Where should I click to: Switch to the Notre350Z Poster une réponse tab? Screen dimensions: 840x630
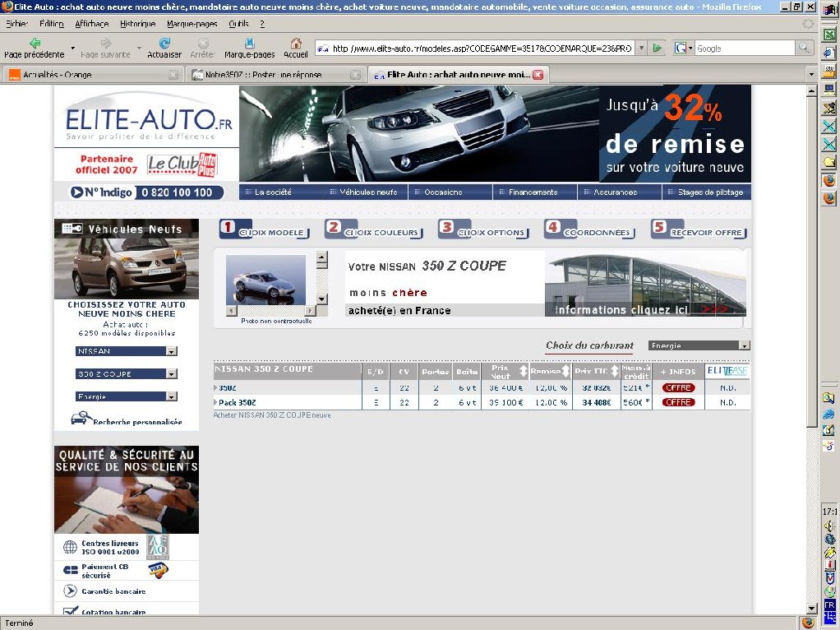pos(275,75)
